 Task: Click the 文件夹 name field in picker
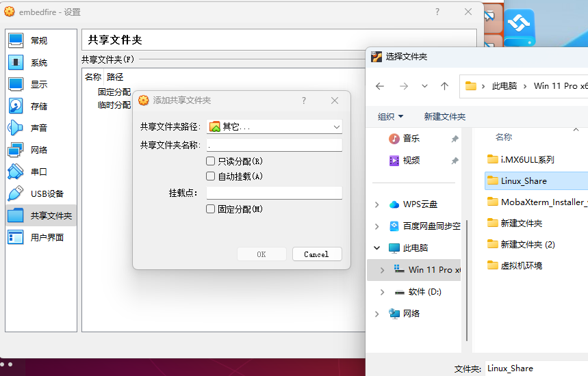tap(536, 368)
